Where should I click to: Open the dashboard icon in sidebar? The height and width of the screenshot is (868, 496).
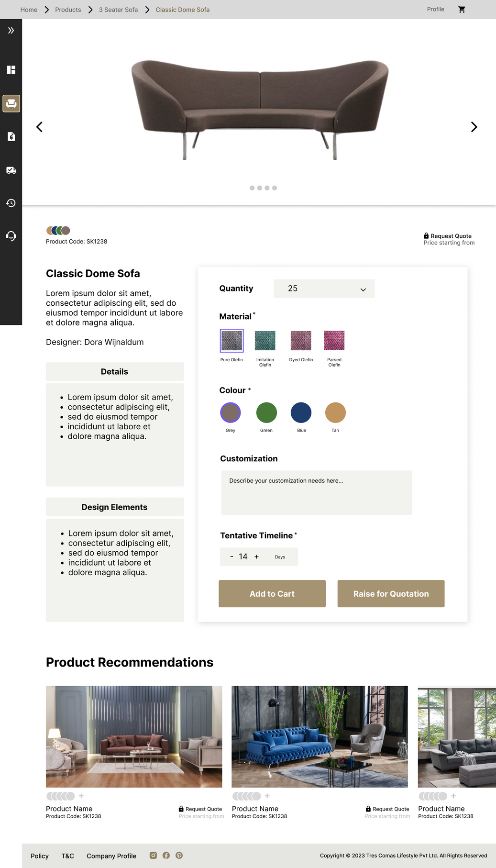11,70
